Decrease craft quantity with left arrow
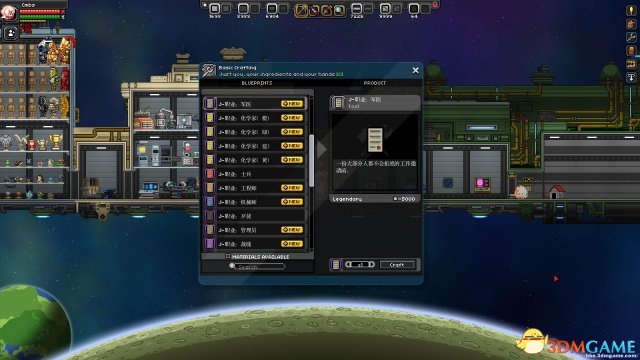 click(349, 264)
